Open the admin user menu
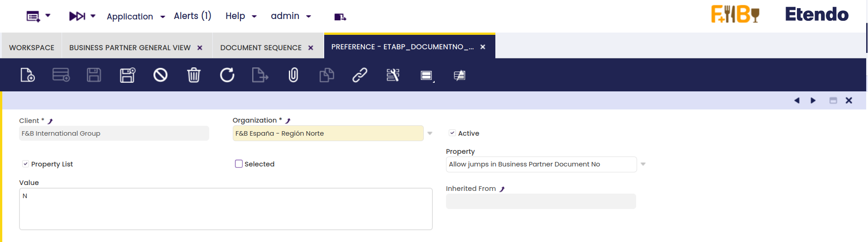This screenshot has width=868, height=242. (x=291, y=16)
